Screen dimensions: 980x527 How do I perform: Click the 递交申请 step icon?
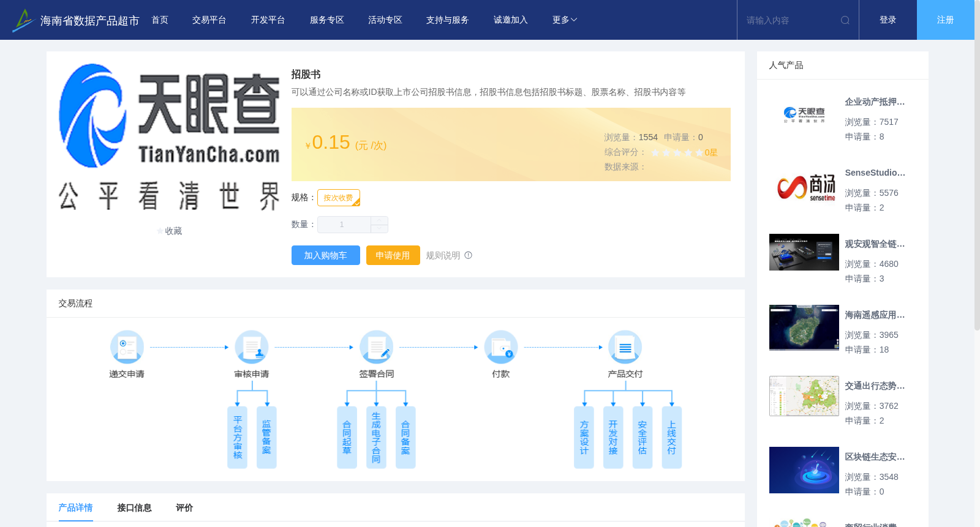127,347
